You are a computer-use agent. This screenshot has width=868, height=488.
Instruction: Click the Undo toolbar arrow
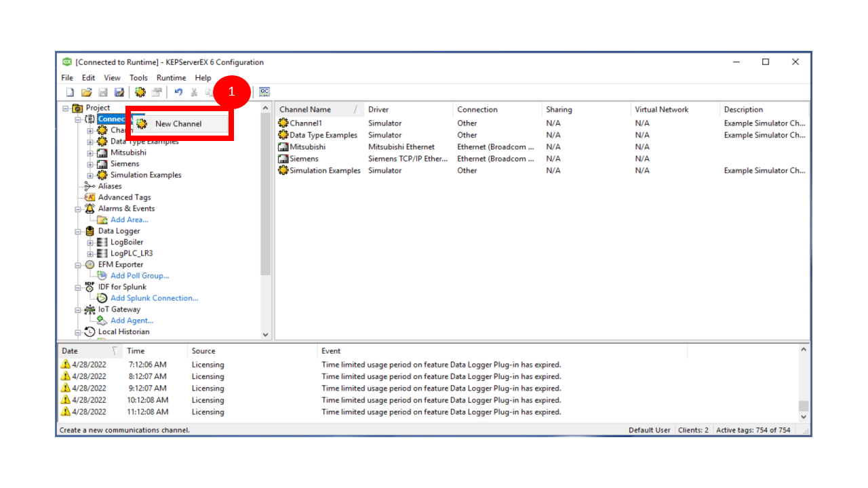(178, 92)
